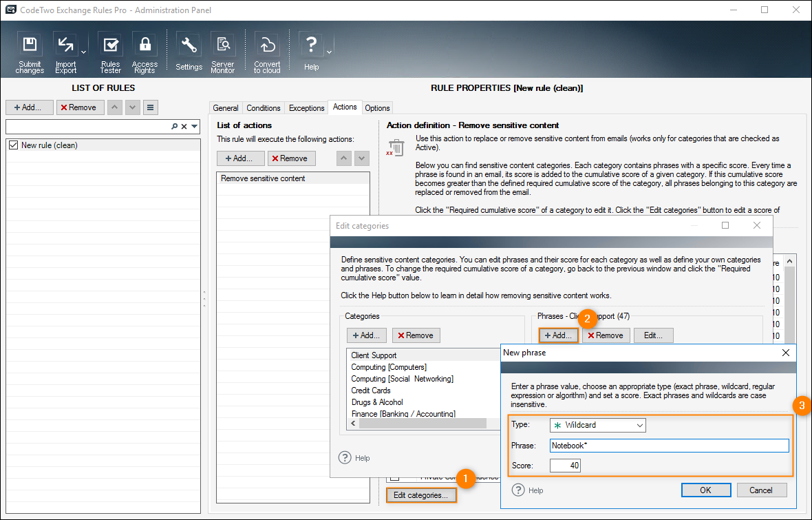Select the Remove sensitive content action

293,178
